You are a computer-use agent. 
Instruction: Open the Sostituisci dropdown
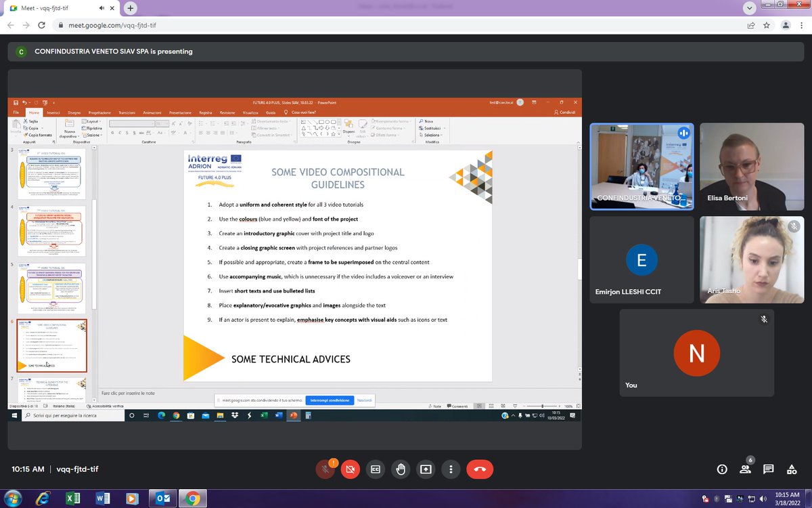click(432, 128)
